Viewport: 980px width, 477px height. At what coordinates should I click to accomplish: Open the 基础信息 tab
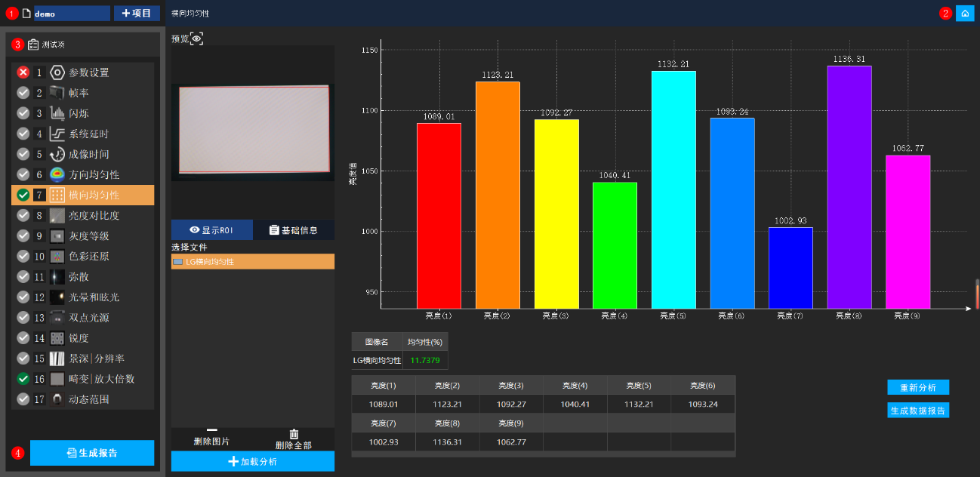(294, 230)
